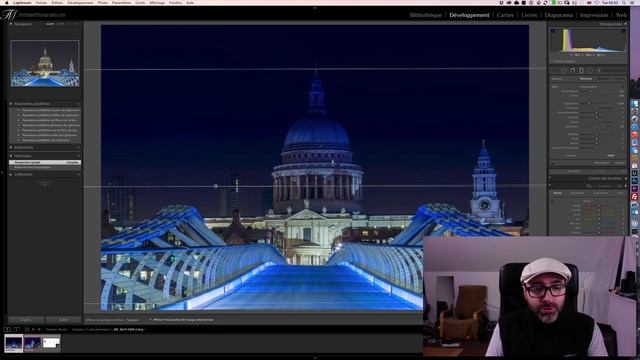Toggle shadow clipping indicator in histogram

click(553, 31)
